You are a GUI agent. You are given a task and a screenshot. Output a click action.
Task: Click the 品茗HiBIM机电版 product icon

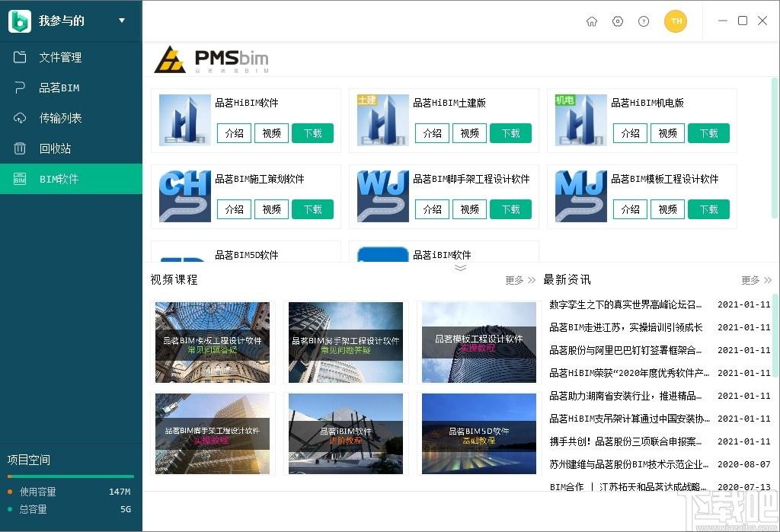pyautogui.click(x=581, y=119)
